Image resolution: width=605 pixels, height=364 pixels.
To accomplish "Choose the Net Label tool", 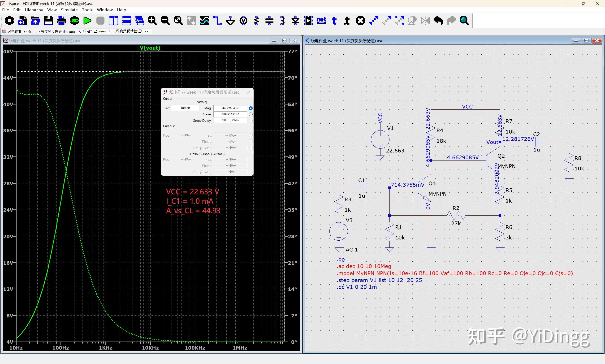I will pos(321,21).
